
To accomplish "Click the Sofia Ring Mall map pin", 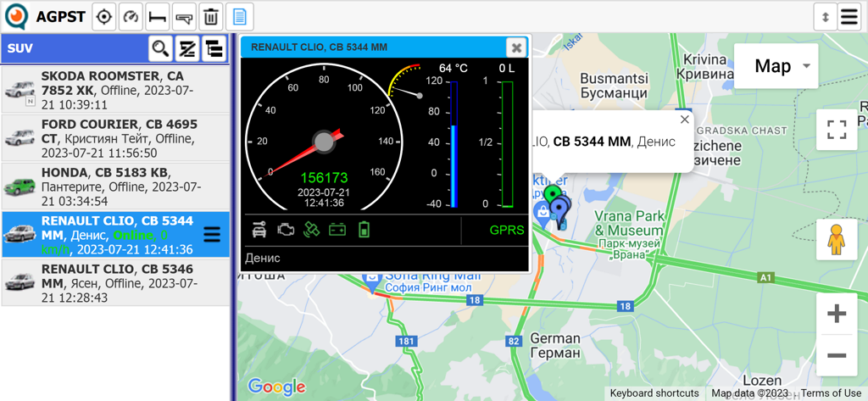I will [373, 281].
